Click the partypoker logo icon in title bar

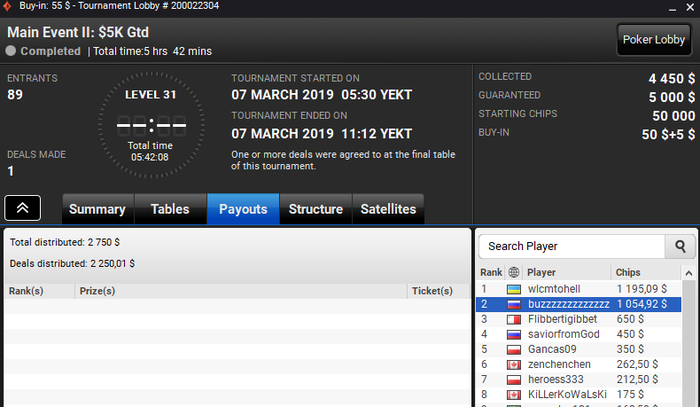7,6
